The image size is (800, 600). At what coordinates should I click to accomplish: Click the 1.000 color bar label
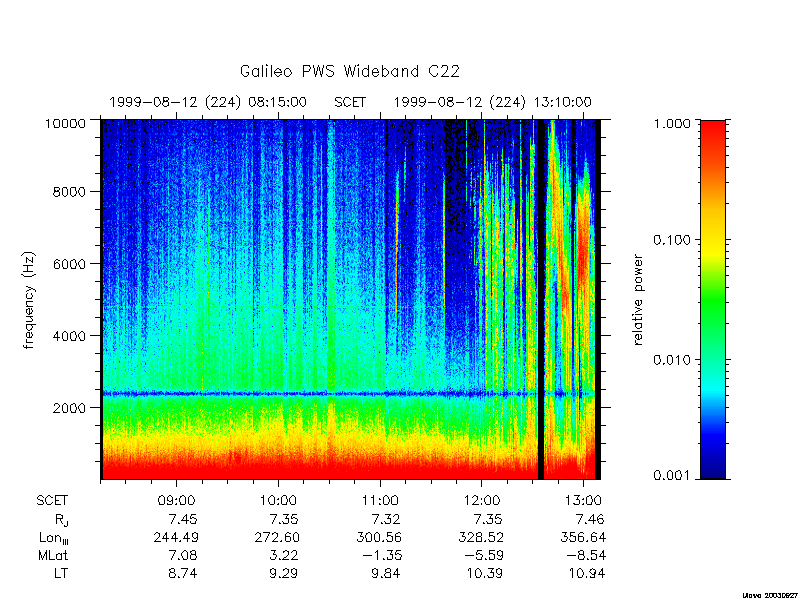pyautogui.click(x=673, y=123)
